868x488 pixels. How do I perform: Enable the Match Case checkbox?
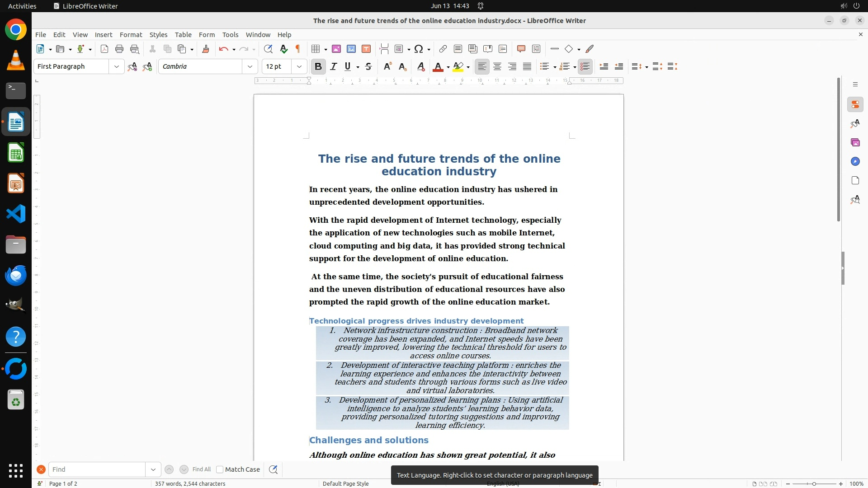220,469
